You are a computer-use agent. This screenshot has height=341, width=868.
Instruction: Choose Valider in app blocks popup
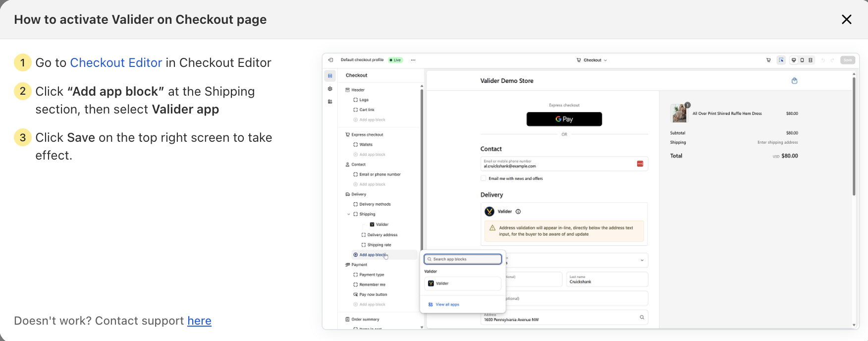tap(463, 284)
